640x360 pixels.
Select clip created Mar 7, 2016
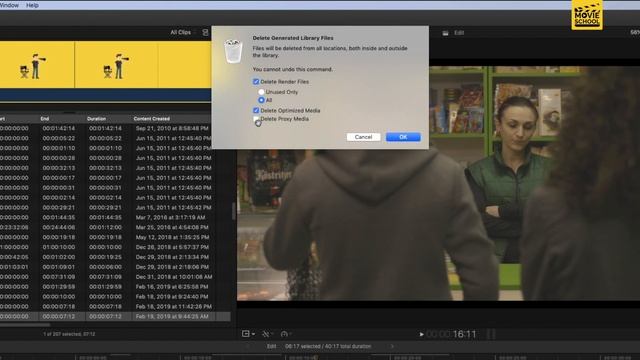pyautogui.click(x=115, y=218)
